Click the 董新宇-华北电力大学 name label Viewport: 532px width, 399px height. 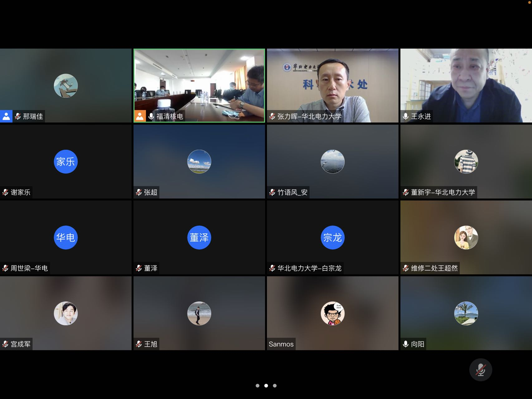(x=443, y=192)
